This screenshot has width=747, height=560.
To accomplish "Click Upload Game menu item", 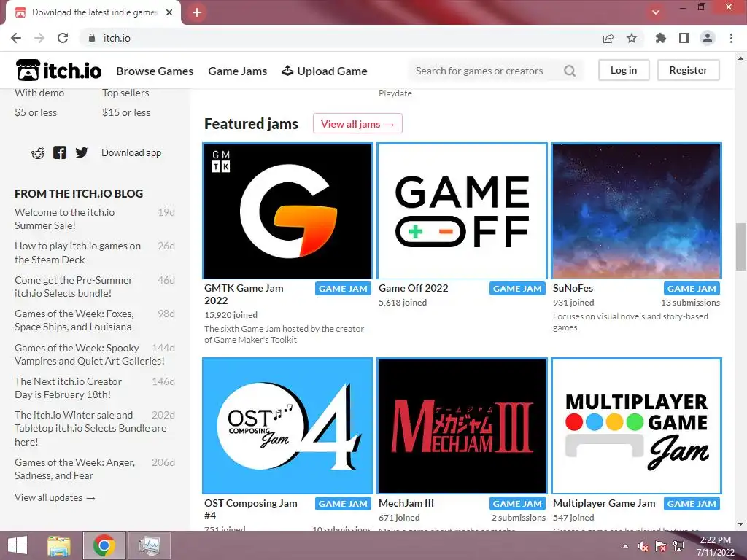I will [x=325, y=71].
